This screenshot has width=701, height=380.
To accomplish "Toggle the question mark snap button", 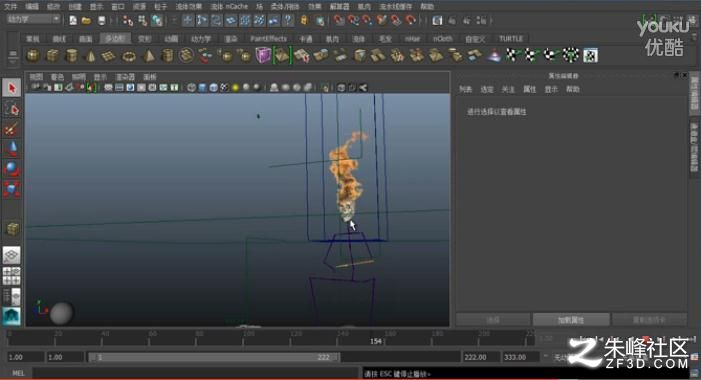I will coord(288,20).
